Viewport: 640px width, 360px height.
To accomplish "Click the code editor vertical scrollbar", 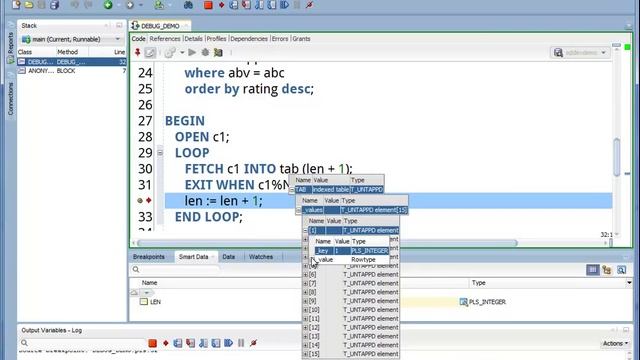I will (x=617, y=157).
